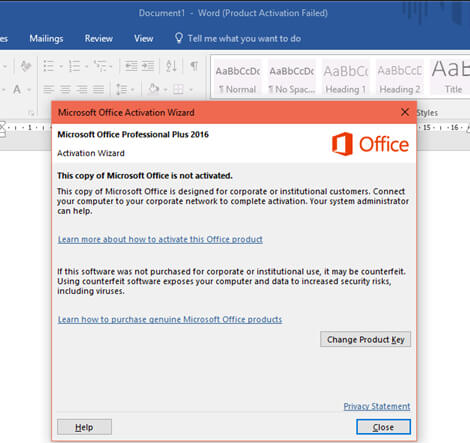This screenshot has height=443, width=470.
Task: Switch to the View tab
Action: coord(143,39)
